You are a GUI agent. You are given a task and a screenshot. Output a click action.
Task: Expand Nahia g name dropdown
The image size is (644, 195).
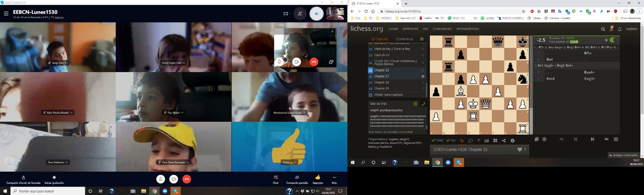pyautogui.click(x=289, y=162)
